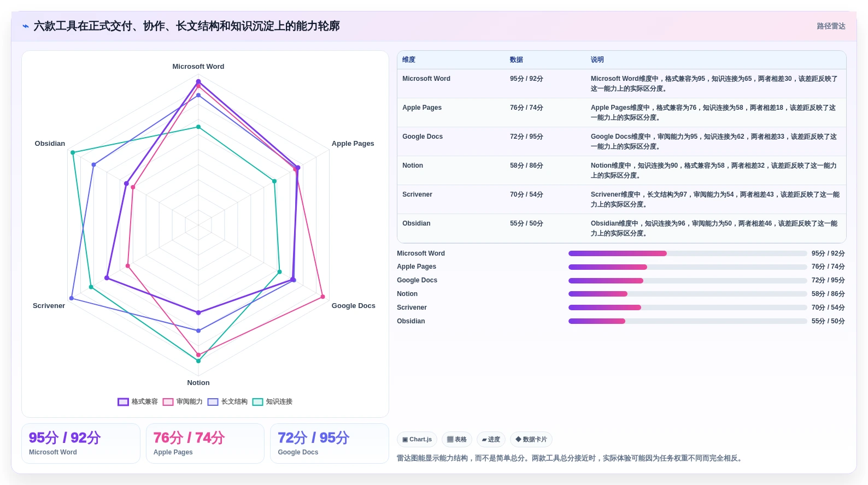Viewport: 868px width, 485px height.
Task: Click the dashboard title 六款工具 heading
Action: 186,26
